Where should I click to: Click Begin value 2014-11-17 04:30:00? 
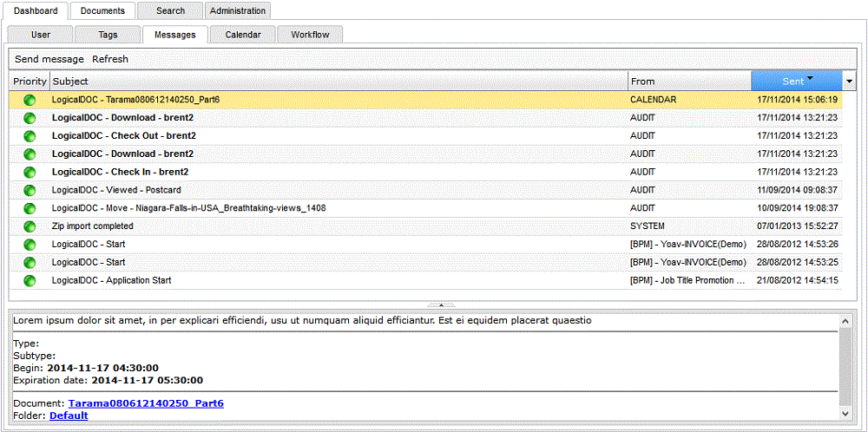[103, 368]
